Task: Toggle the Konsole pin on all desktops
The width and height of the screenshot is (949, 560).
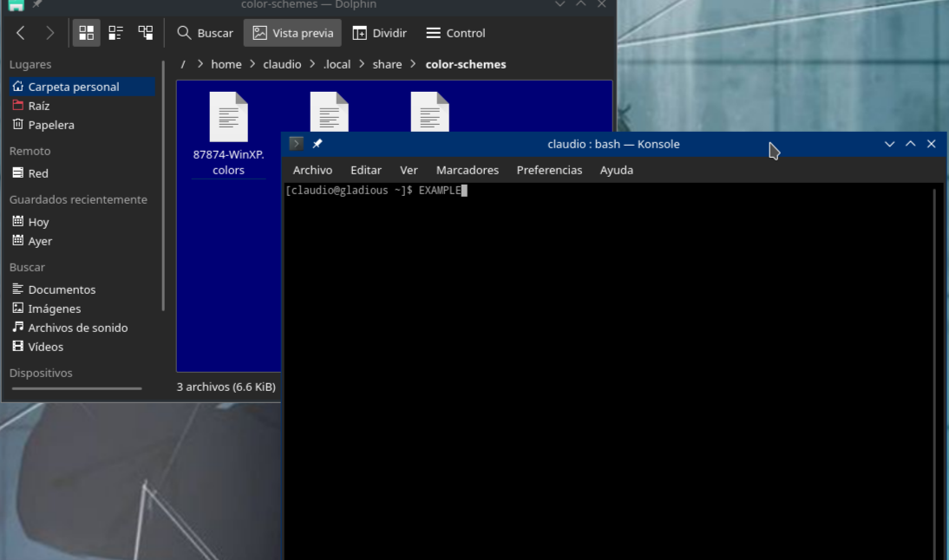Action: click(317, 143)
